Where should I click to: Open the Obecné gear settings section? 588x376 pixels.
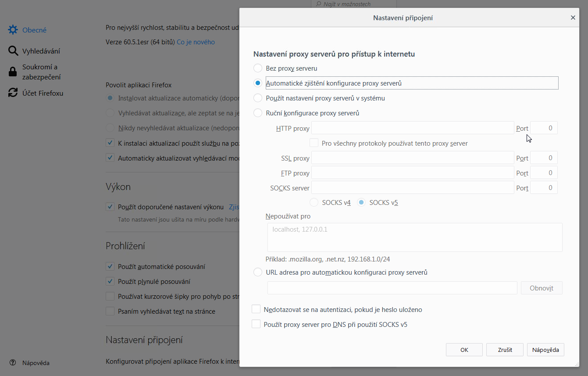click(x=27, y=30)
